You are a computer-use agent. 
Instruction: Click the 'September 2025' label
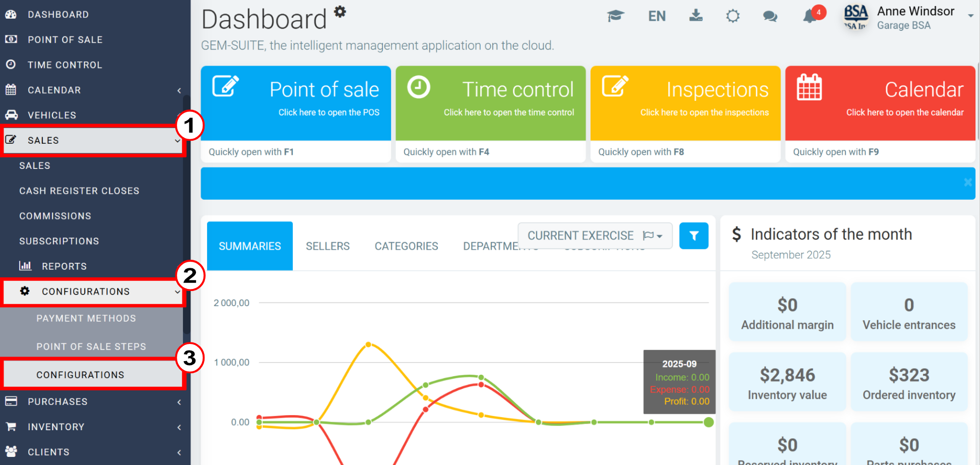coord(791,255)
